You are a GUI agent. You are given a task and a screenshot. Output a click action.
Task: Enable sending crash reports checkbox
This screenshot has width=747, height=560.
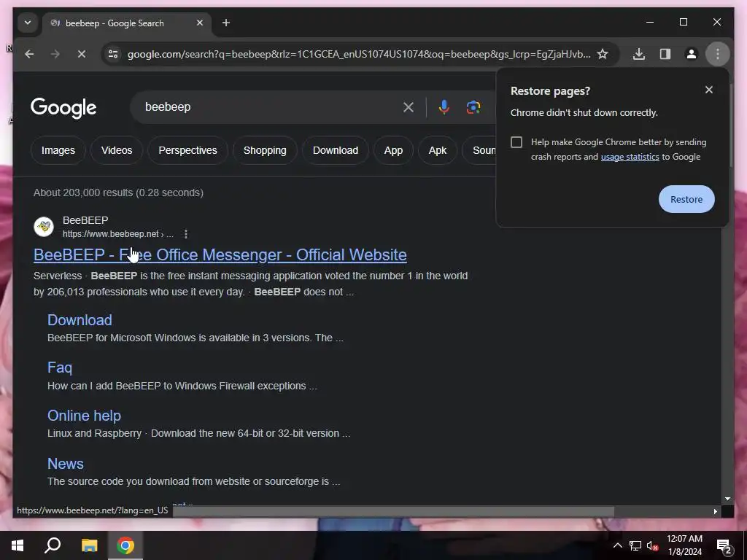click(x=516, y=142)
